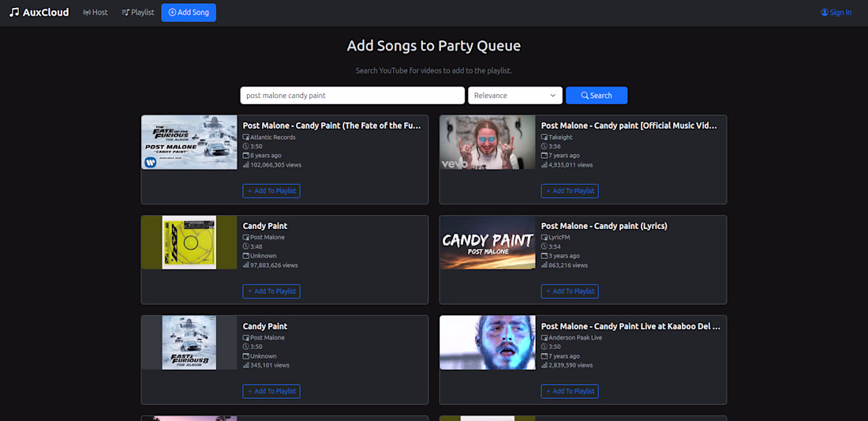Click the Candy Paint lyrics video thumbnail
This screenshot has height=421, width=868.
pyautogui.click(x=488, y=242)
